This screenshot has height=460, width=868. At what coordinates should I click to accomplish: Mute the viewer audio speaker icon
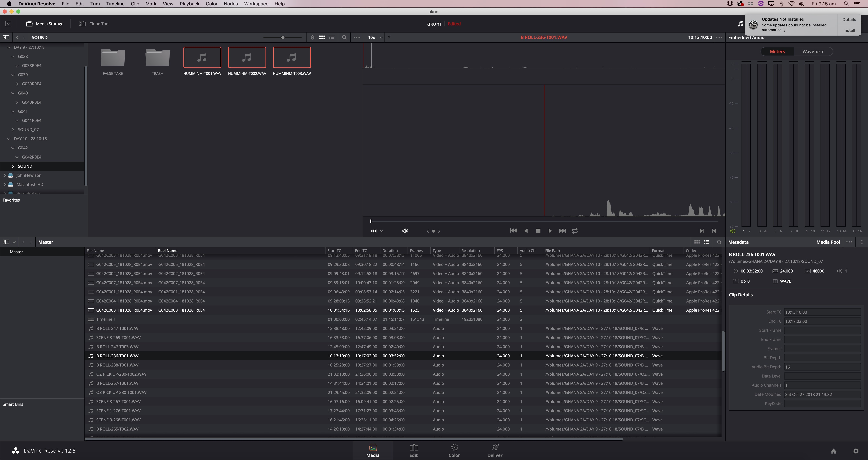[405, 231]
